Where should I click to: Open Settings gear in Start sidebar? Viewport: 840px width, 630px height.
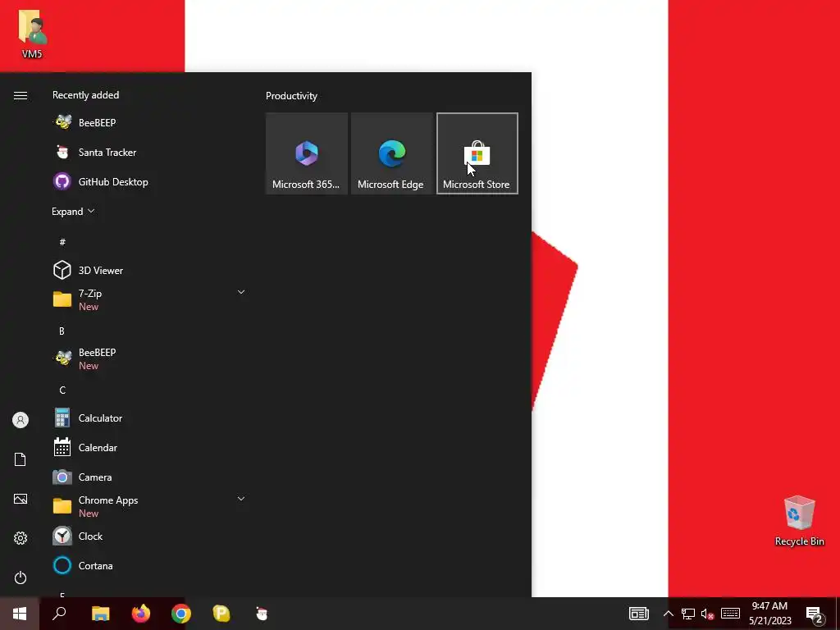pos(21,538)
